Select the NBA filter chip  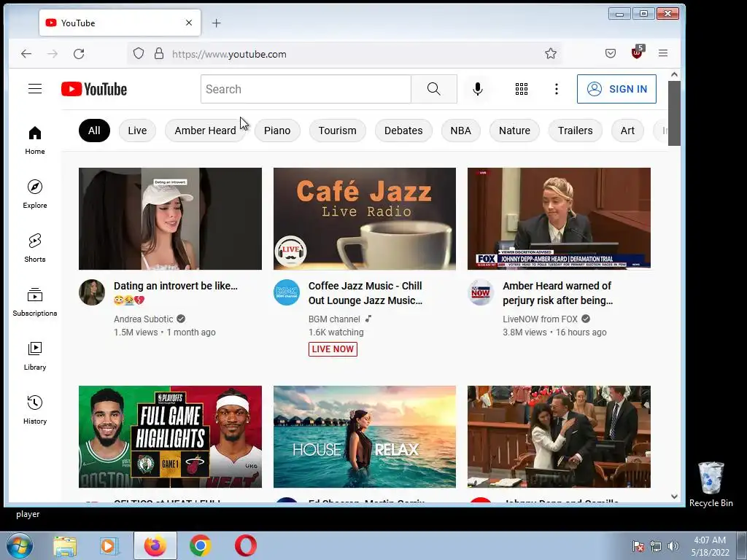tap(461, 131)
